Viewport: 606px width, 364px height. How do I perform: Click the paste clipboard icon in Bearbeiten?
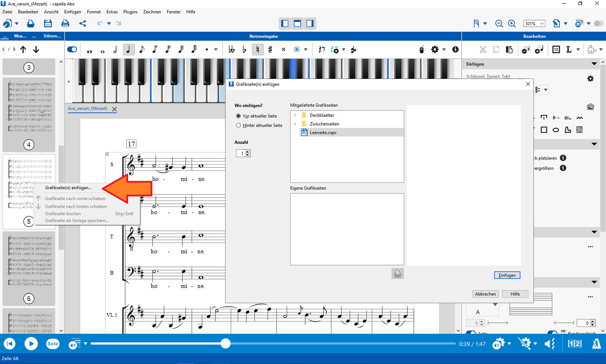(509, 50)
